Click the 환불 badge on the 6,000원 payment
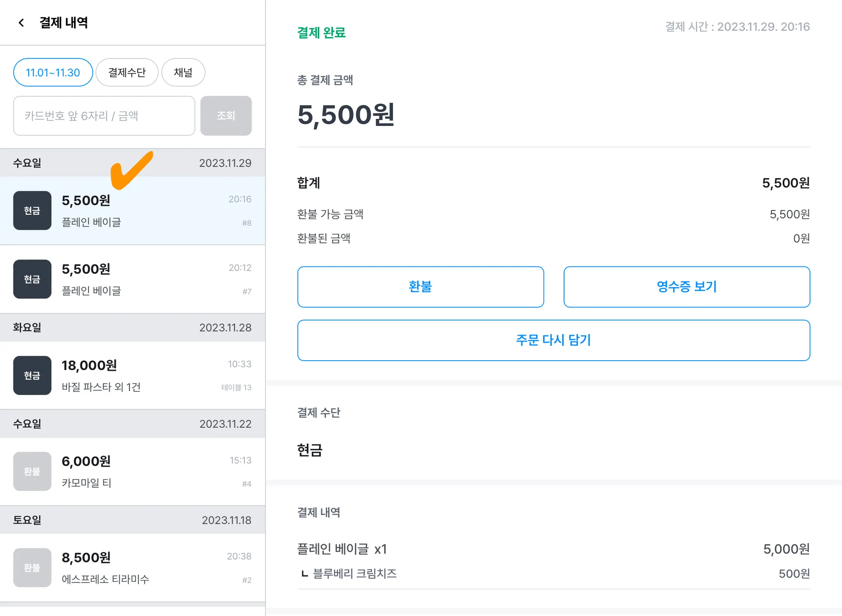The image size is (842, 616). coord(32,471)
